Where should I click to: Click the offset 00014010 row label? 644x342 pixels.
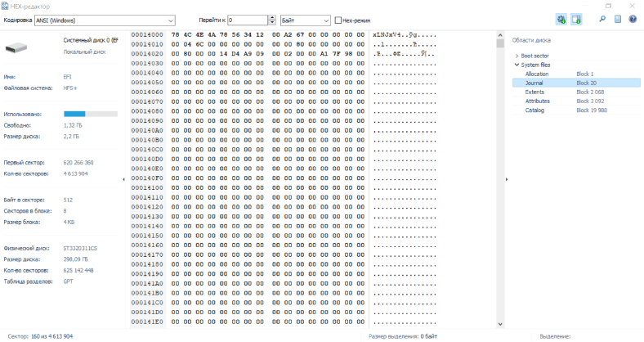click(147, 44)
